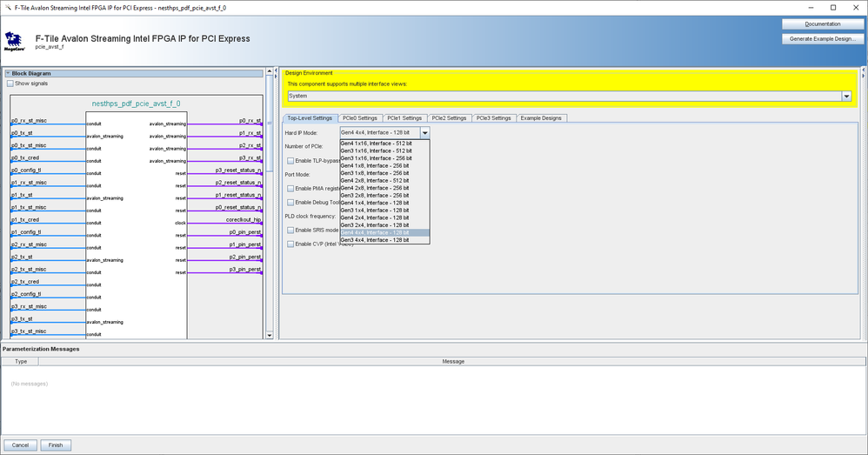Select Gen4 1x4, Interface - 128 bit
Image resolution: width=868 pixels, height=455 pixels.
point(384,204)
